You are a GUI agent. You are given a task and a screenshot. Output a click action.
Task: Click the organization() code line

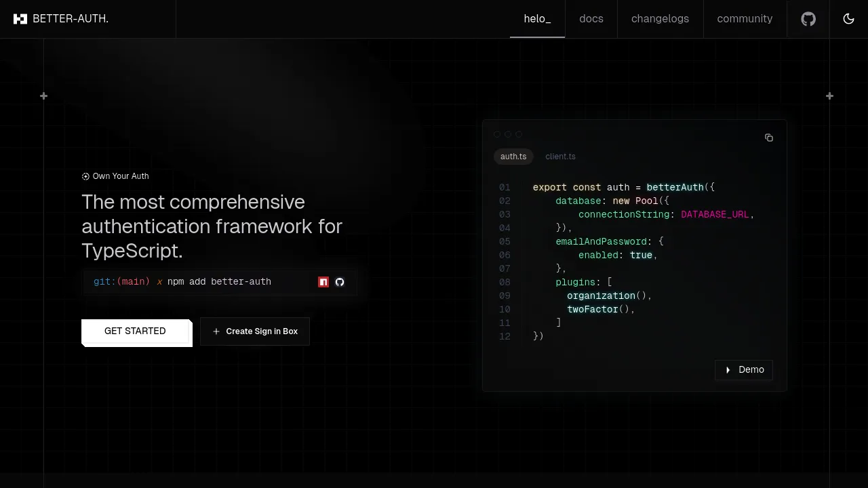point(609,296)
